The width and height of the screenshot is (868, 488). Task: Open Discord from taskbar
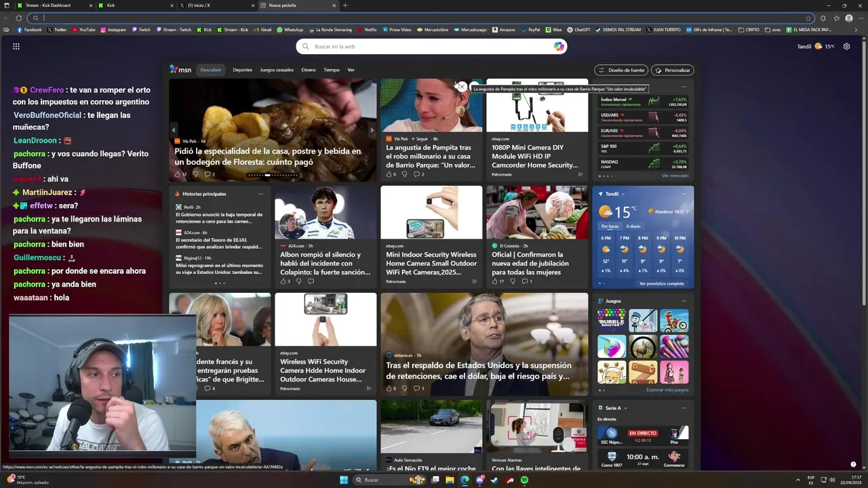480,480
